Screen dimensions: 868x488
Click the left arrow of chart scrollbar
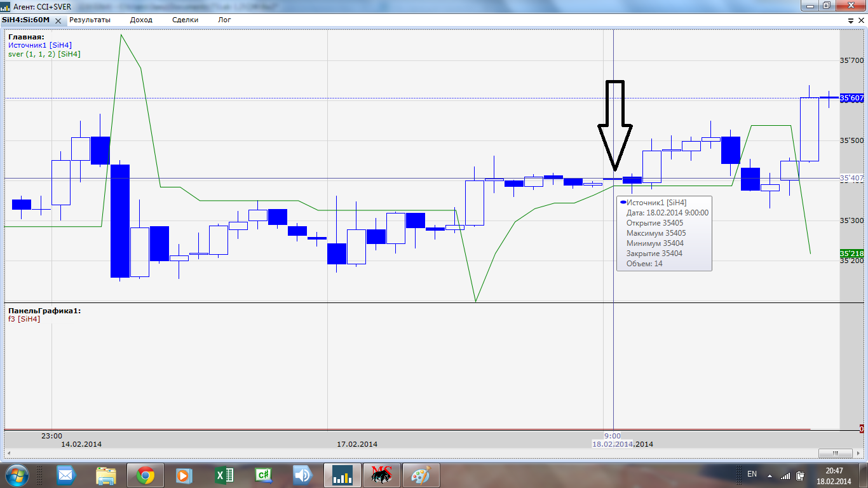pyautogui.click(x=8, y=453)
